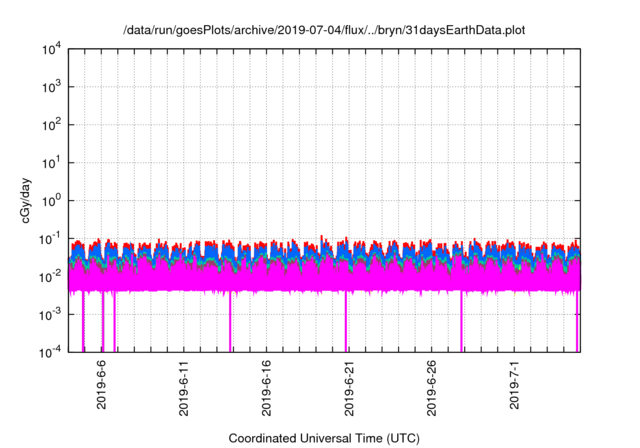
Task: Click the 10^-4 y-axis tick label
Action: click(50, 352)
